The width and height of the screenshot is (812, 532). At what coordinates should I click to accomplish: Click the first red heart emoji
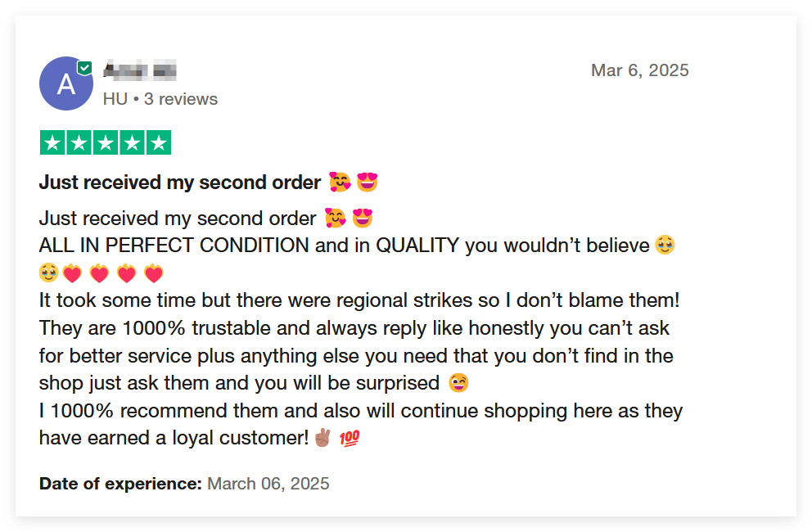click(72, 273)
